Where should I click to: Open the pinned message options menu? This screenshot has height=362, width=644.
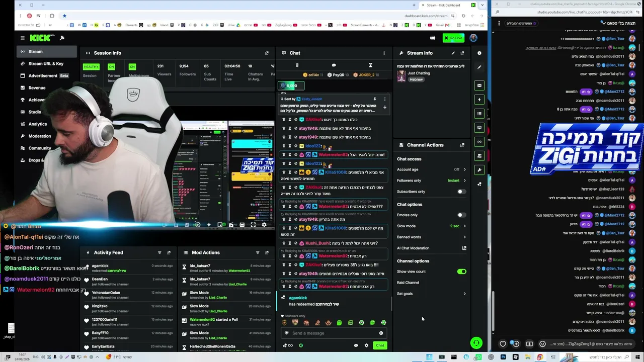point(385,99)
